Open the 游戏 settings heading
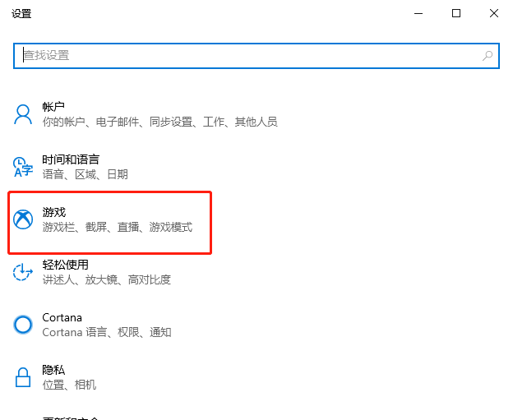 coord(53,212)
